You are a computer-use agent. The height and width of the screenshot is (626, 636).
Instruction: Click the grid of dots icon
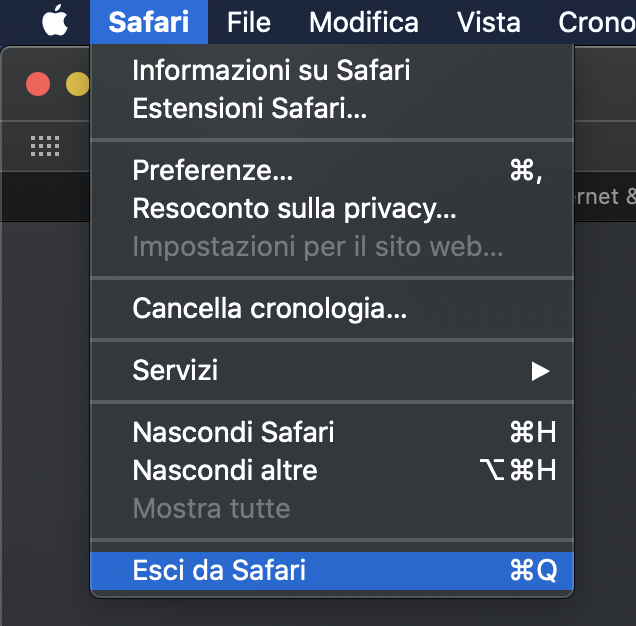(x=45, y=146)
